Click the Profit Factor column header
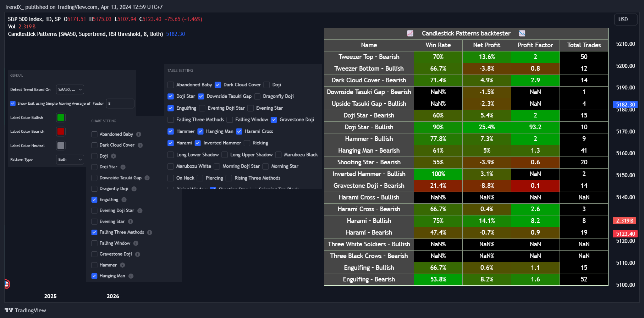This screenshot has width=644, height=318. [x=535, y=45]
